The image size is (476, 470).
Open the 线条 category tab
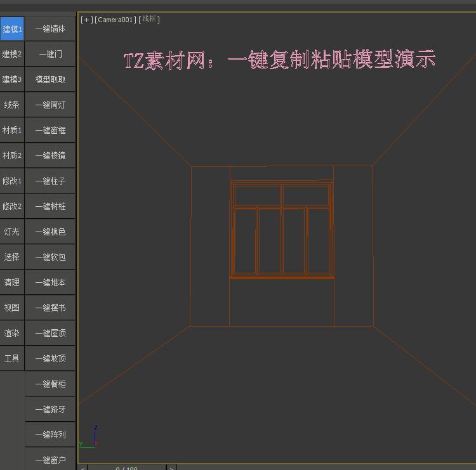click(x=12, y=105)
